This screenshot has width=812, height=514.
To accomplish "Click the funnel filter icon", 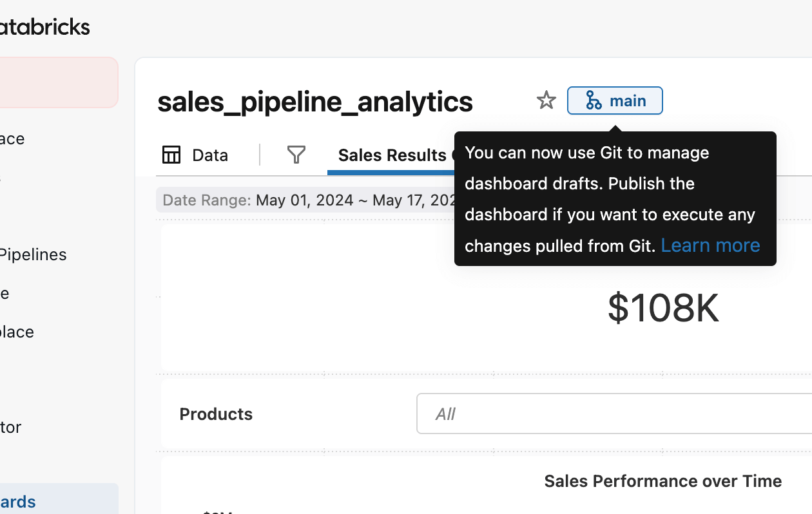I will pyautogui.click(x=296, y=155).
